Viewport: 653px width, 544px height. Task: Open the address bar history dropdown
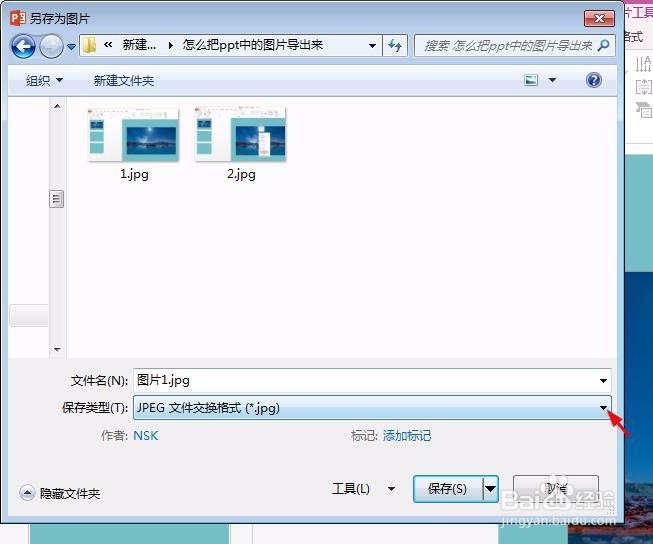pos(372,45)
